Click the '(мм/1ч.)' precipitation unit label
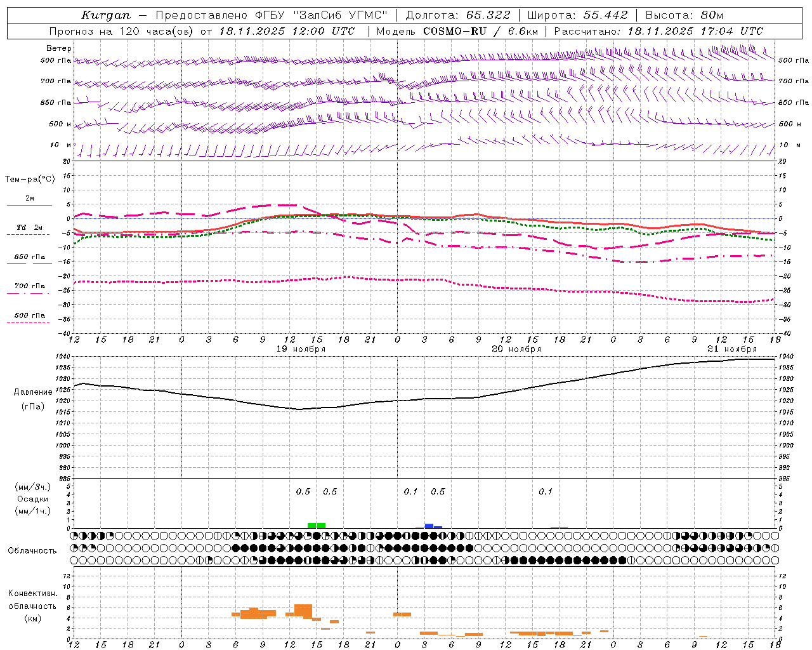The height and width of the screenshot is (650, 812). click(33, 511)
